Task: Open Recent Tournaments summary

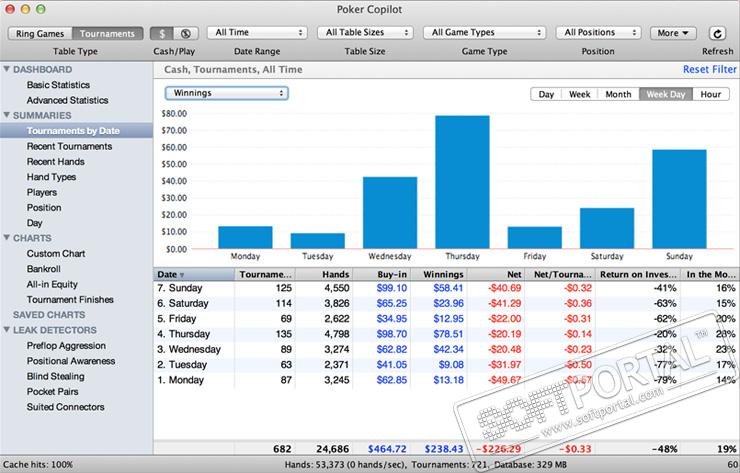Action: point(69,146)
